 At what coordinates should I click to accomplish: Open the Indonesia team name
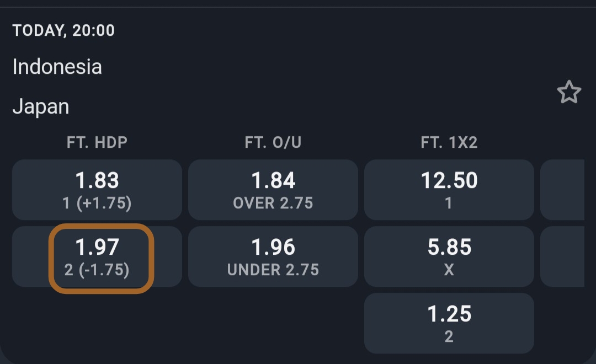click(57, 67)
